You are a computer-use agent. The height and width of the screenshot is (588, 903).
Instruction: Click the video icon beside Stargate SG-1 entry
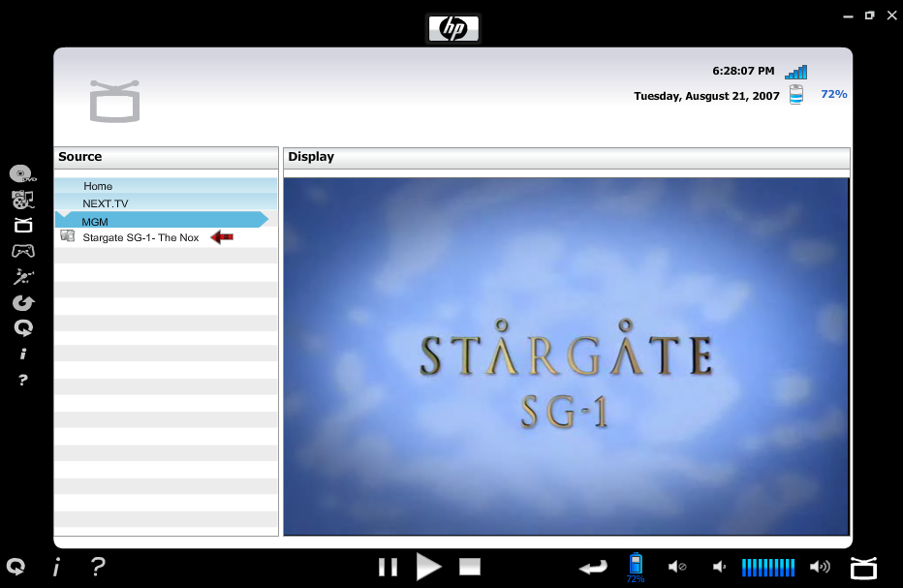click(68, 236)
